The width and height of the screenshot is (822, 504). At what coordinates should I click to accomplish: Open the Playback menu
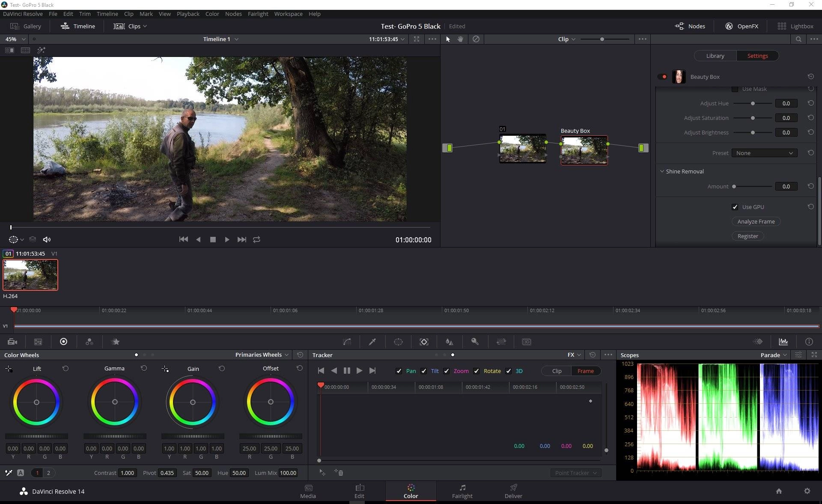pyautogui.click(x=188, y=14)
